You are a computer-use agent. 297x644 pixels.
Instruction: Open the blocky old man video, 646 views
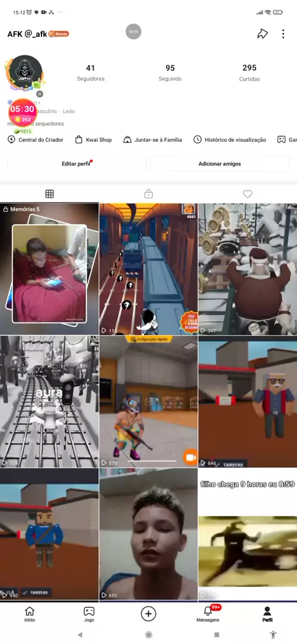tap(247, 402)
